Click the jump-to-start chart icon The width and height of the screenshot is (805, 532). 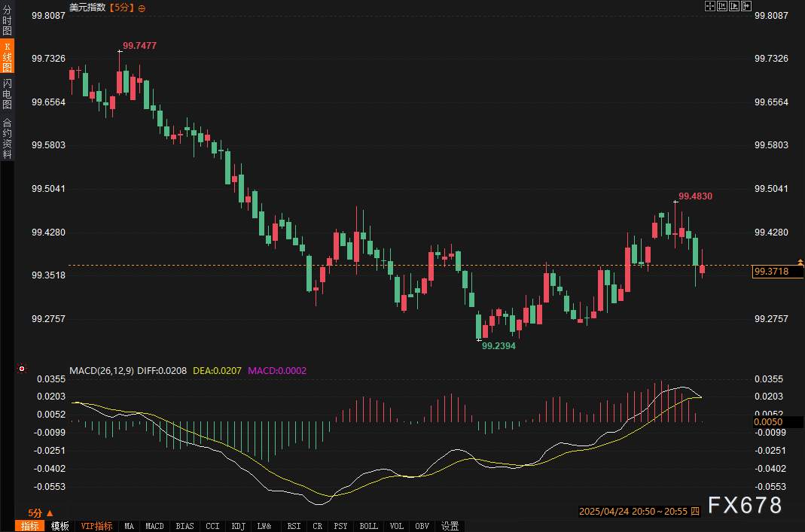721,7
